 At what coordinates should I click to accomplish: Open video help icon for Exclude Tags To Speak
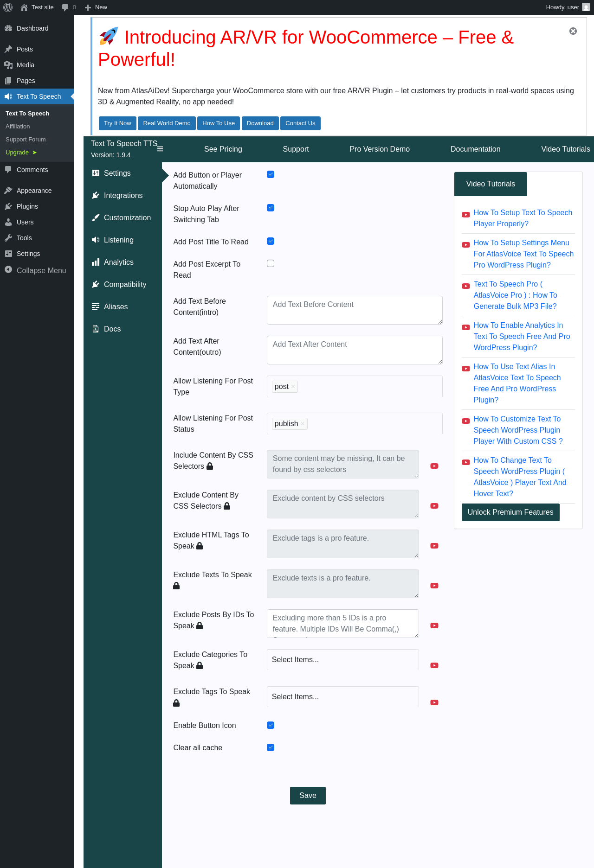pyautogui.click(x=434, y=702)
